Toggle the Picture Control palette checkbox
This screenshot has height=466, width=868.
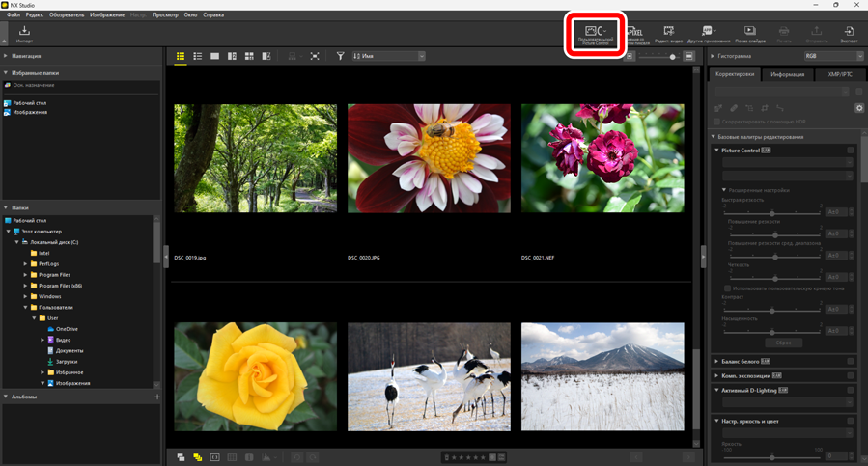pyautogui.click(x=851, y=151)
